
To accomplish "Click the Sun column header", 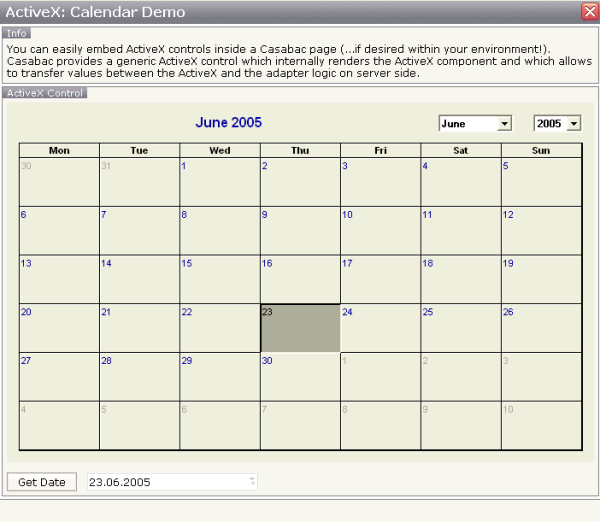I will (x=540, y=150).
